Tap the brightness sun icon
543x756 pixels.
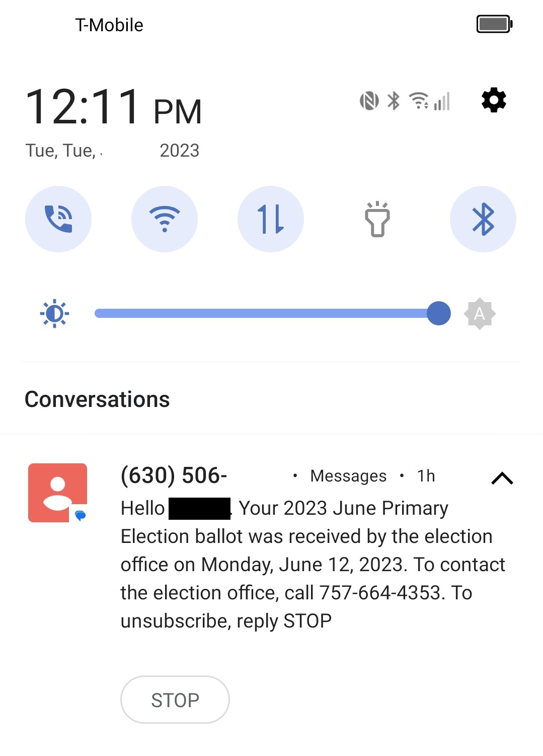point(54,314)
